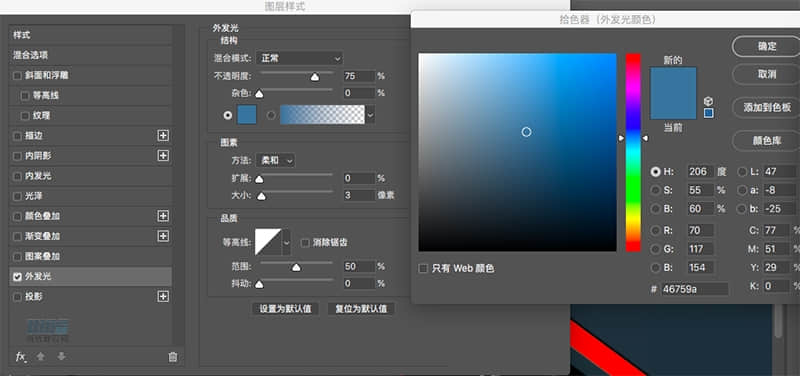The width and height of the screenshot is (800, 376).
Task: Click the web-safe color cube icon
Action: [x=708, y=101]
